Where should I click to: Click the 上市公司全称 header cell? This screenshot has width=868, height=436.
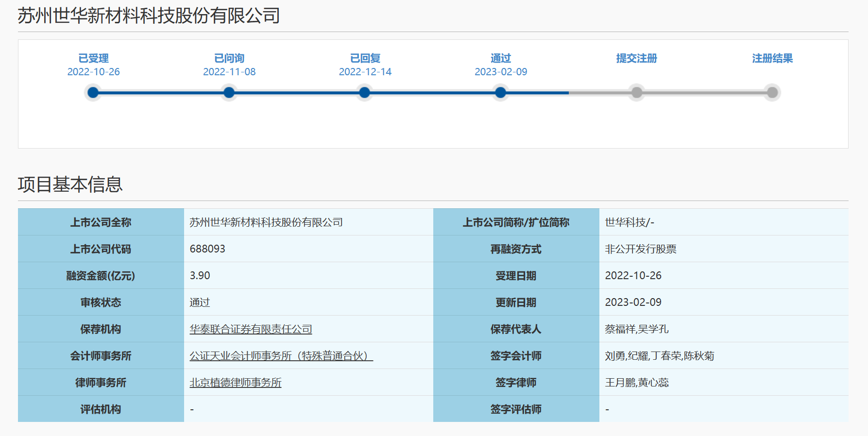click(x=101, y=222)
